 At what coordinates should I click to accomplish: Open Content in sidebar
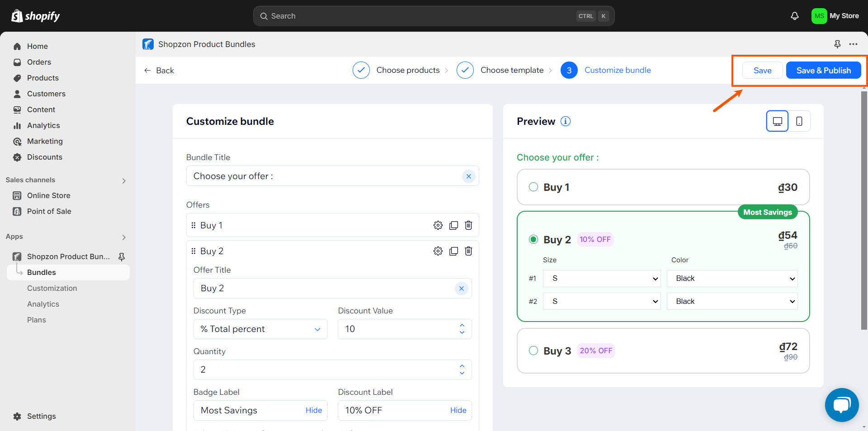pyautogui.click(x=41, y=109)
